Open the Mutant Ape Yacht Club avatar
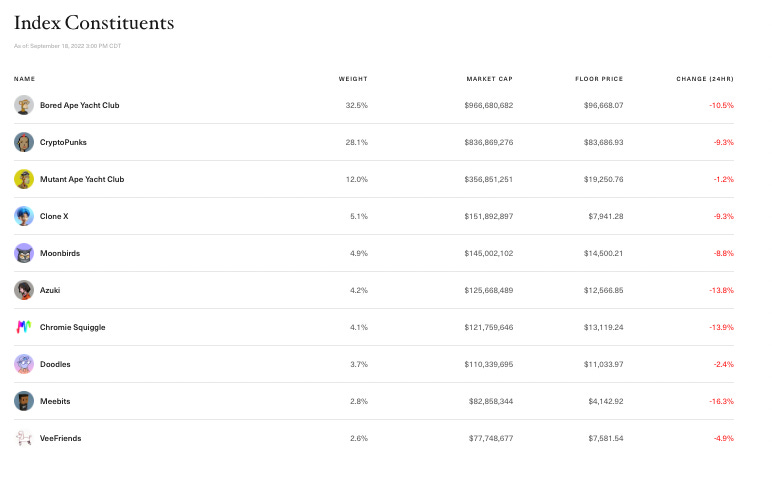Screen dimensions: 772x477 [24, 179]
